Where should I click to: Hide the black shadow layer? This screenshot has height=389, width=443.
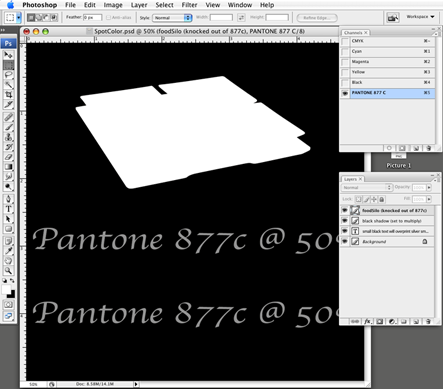[345, 221]
